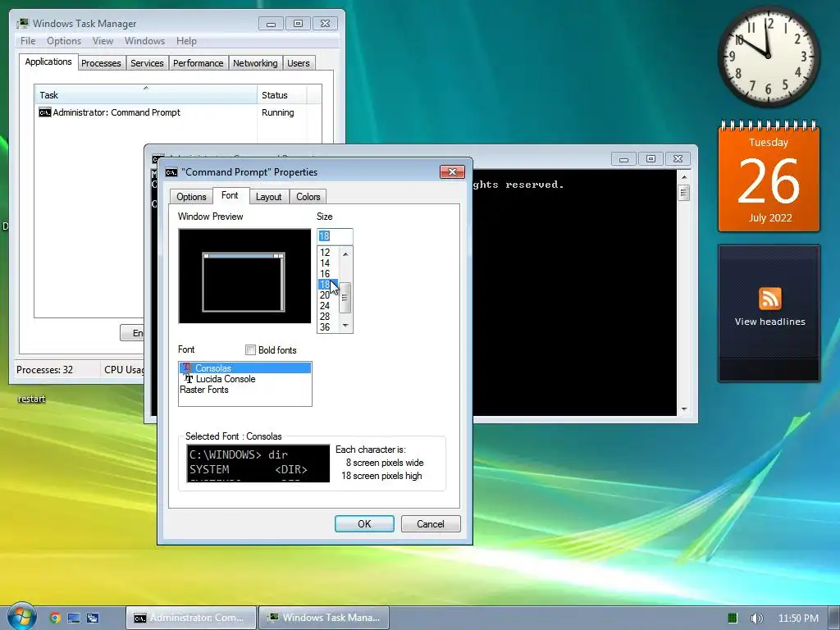Select Consolas in the Font list
The image size is (840, 630).
coord(245,368)
